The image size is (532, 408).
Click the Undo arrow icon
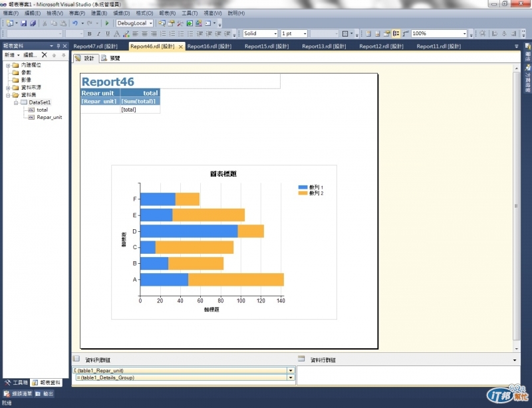click(74, 23)
